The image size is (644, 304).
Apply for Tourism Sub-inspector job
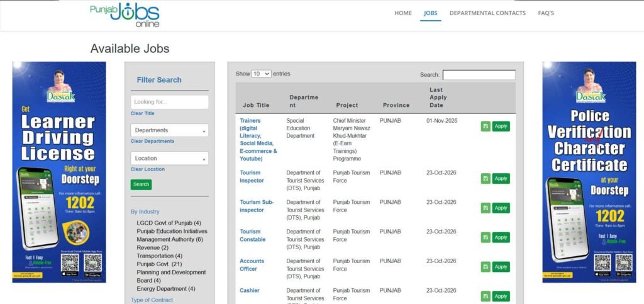tap(501, 208)
